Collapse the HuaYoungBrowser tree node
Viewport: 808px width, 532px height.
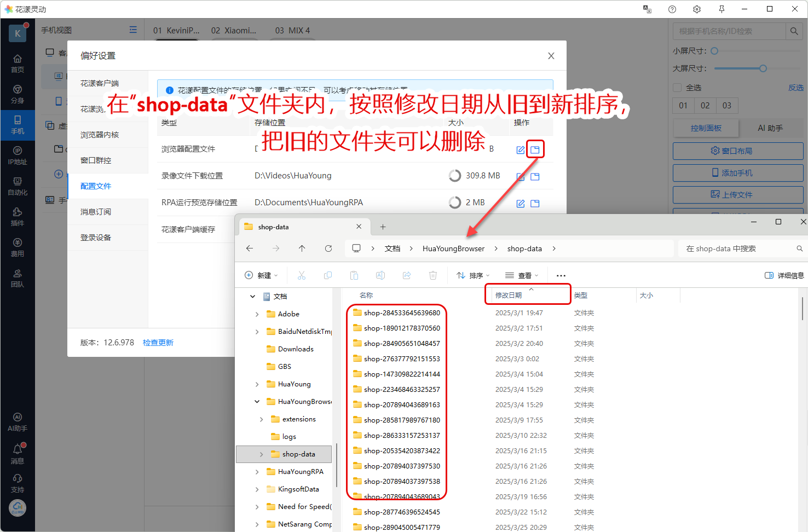pyautogui.click(x=257, y=402)
